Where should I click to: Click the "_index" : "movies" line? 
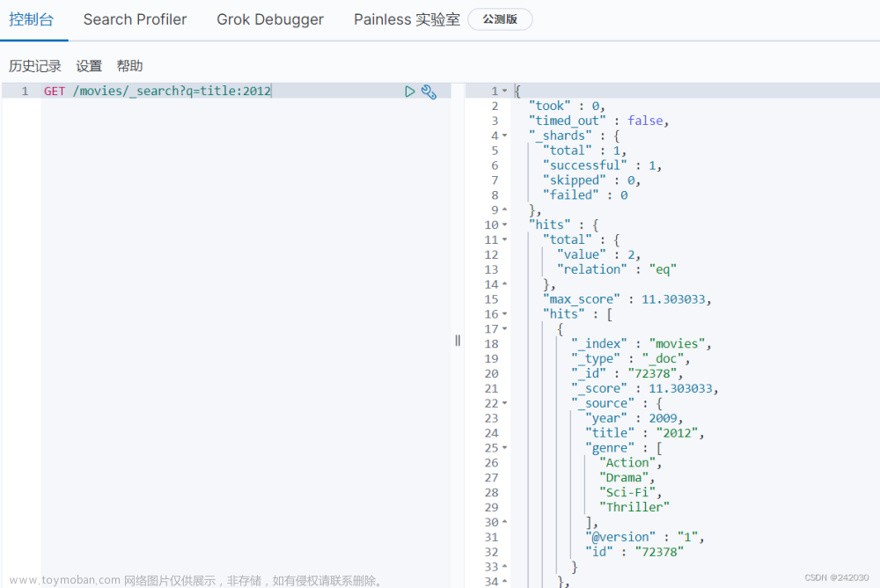[642, 344]
